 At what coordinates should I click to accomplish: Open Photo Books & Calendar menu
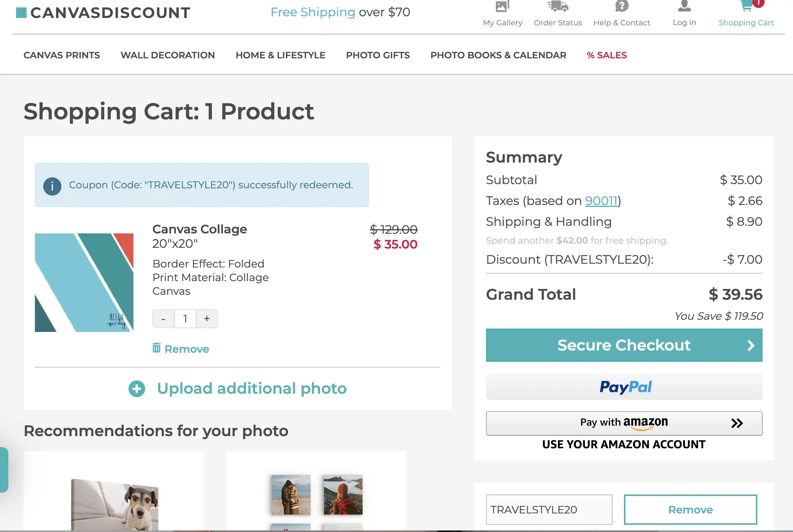coord(498,55)
